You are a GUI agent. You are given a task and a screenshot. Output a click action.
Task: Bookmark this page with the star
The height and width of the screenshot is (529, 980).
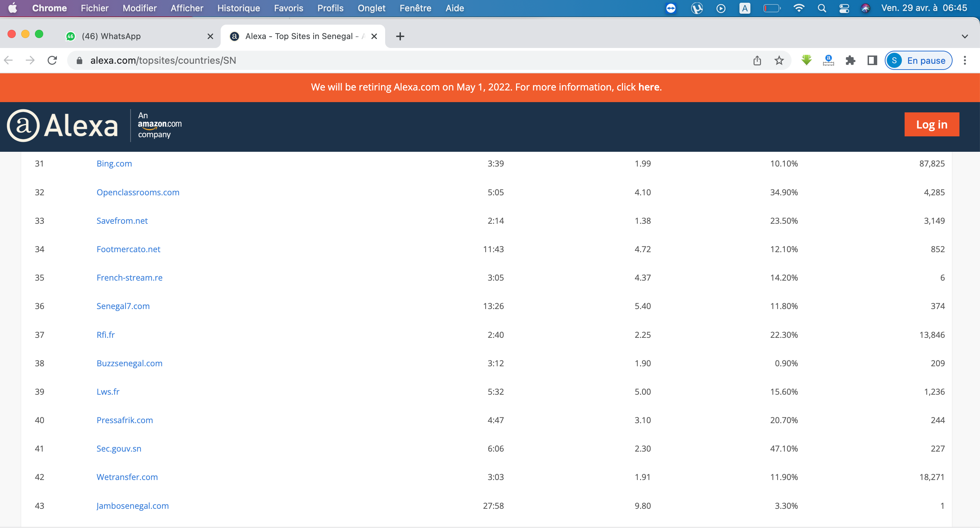779,60
